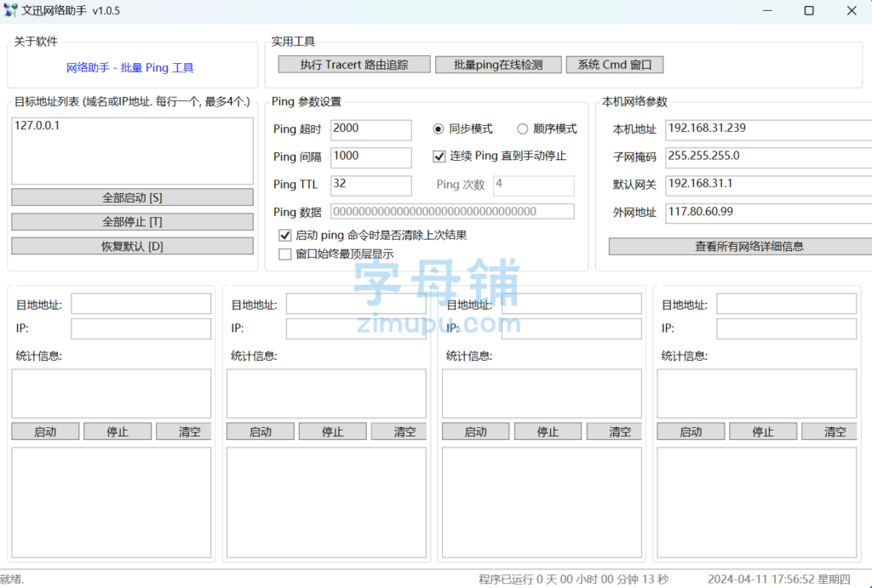The width and height of the screenshot is (872, 588).
Task: Focus the Ping TTL field
Action: coord(371,185)
